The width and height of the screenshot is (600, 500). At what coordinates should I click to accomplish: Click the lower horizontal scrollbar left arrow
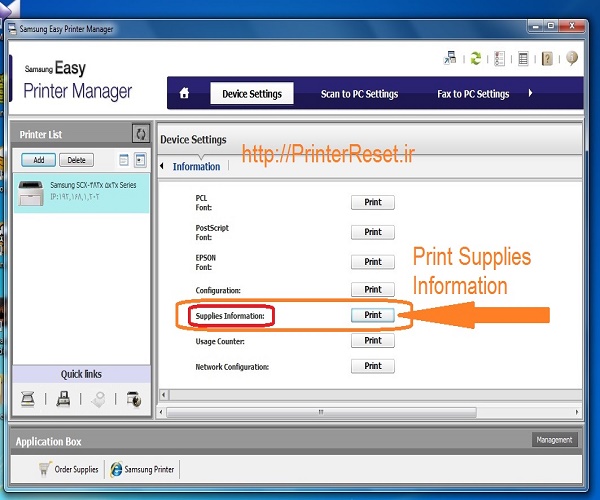pos(161,412)
